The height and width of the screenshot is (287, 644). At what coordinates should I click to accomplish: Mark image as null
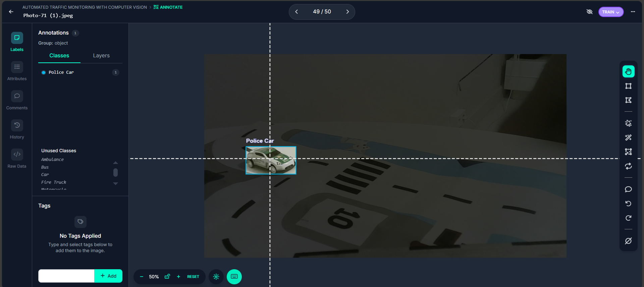click(628, 241)
